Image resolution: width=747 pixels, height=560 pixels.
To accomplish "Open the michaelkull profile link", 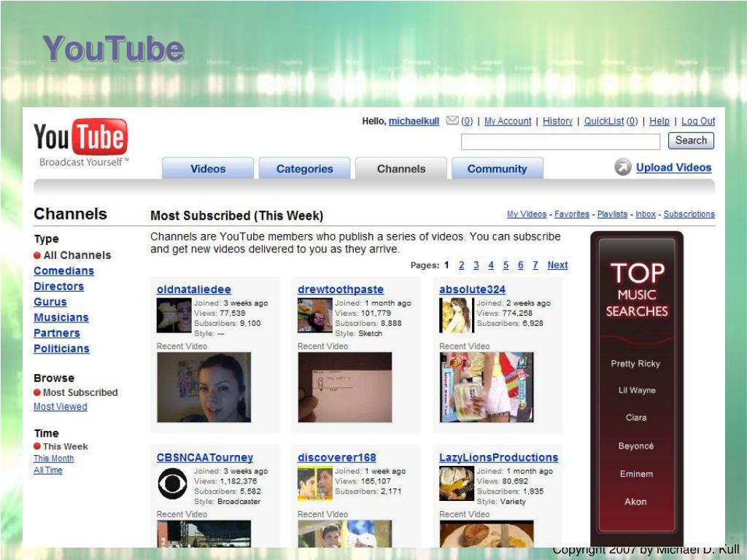I will tap(414, 121).
